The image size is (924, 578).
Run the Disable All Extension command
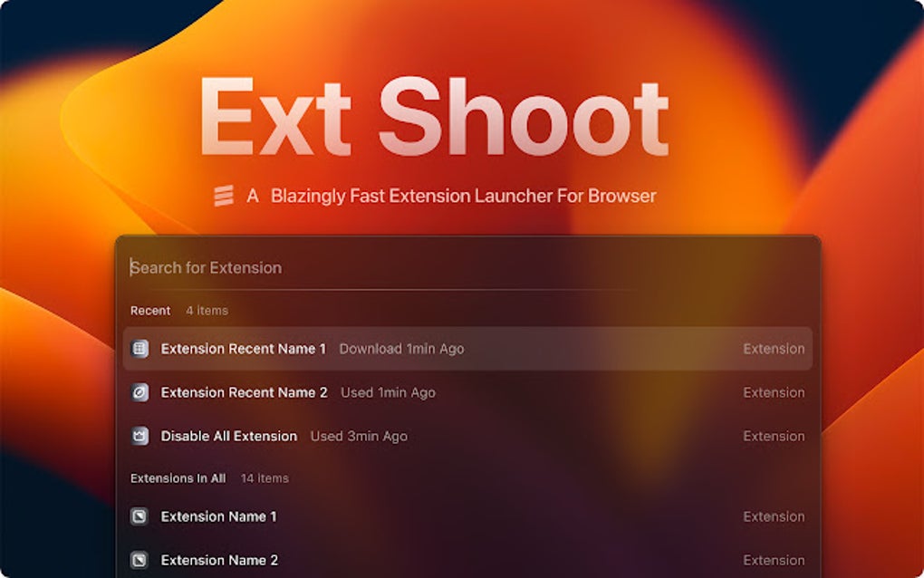coord(226,436)
